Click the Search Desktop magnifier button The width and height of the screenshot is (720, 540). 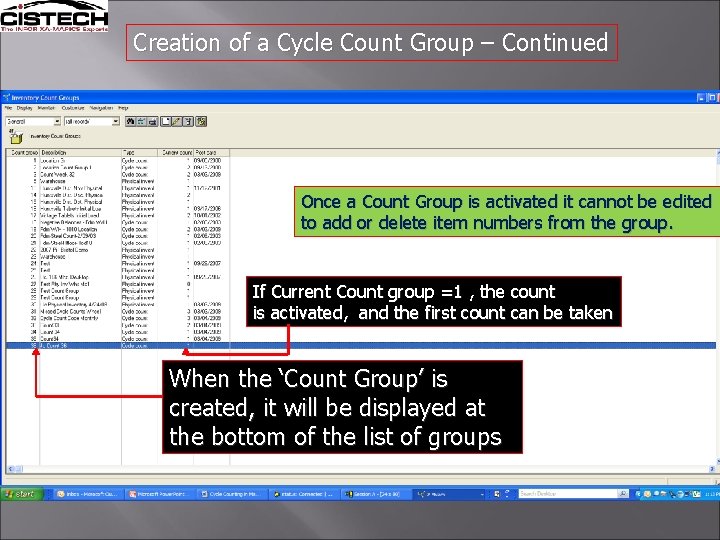point(623,494)
